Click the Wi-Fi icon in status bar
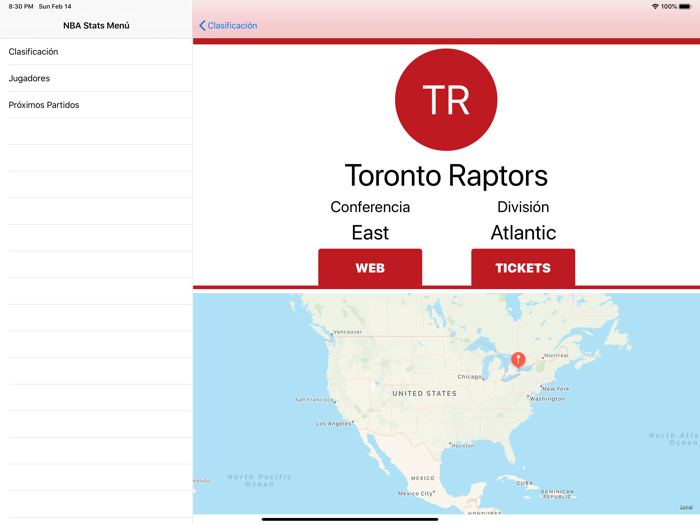The height and width of the screenshot is (525, 700). tap(655, 6)
